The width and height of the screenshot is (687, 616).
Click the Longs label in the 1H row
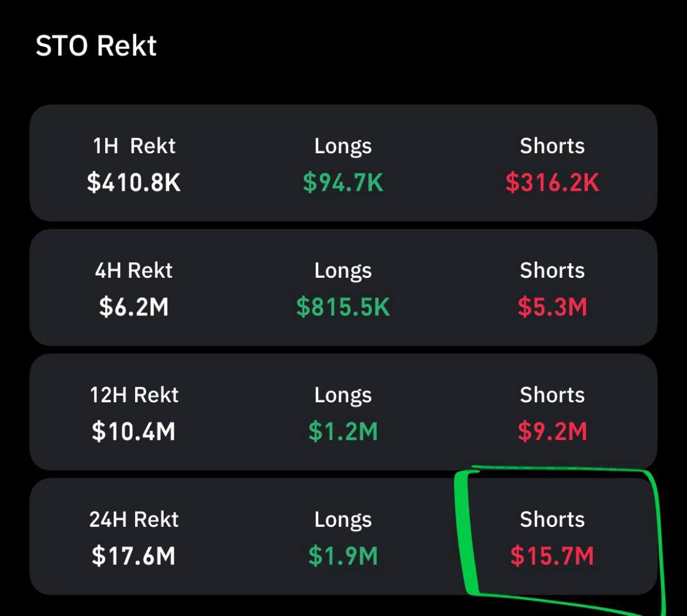343,146
